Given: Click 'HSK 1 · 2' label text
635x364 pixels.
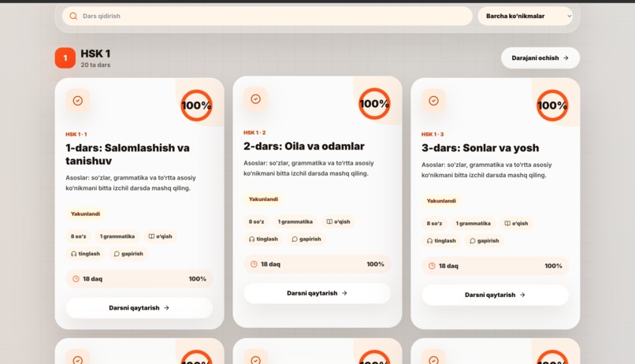Looking at the screenshot, I should pos(254,133).
